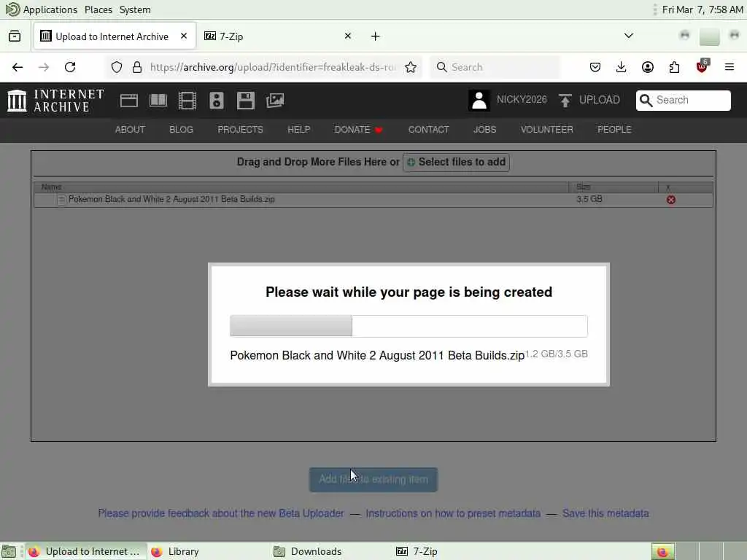Close the Upload to Internet Archive tab
This screenshot has height=560, width=747.
point(184,36)
